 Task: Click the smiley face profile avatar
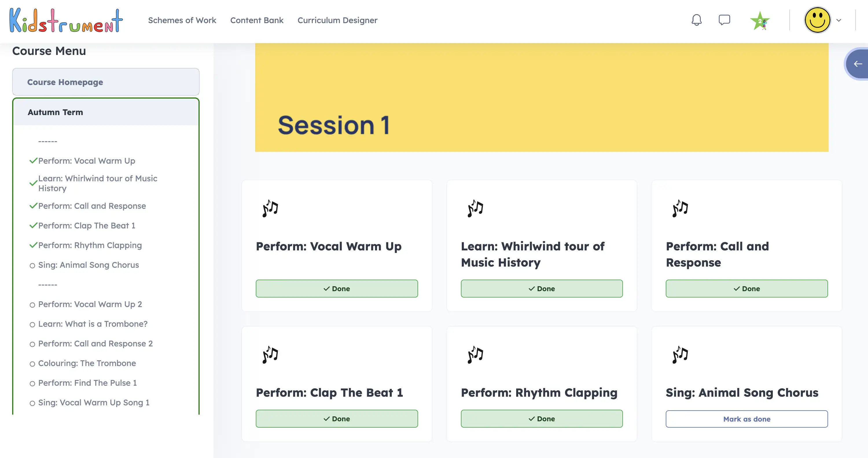click(817, 20)
